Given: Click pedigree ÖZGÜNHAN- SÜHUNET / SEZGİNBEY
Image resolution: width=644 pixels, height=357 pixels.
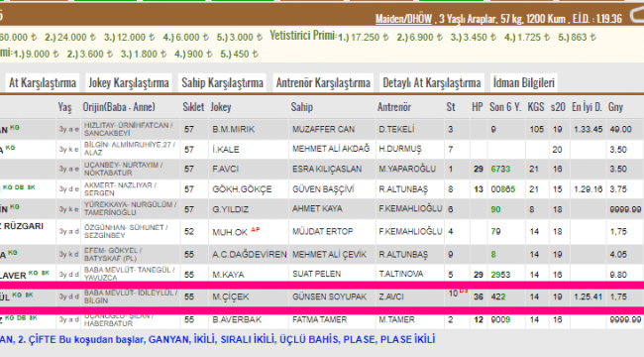Looking at the screenshot, I should pyautogui.click(x=126, y=232).
